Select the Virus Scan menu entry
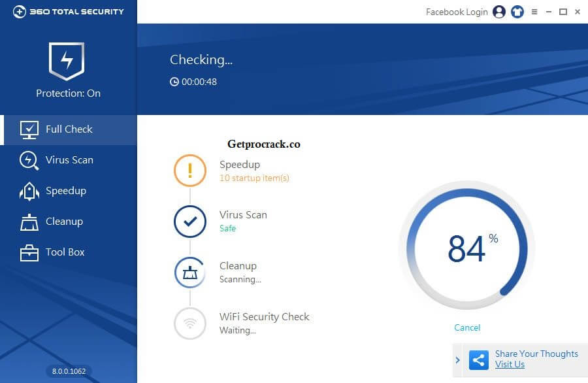This screenshot has height=383, width=588. [x=68, y=160]
